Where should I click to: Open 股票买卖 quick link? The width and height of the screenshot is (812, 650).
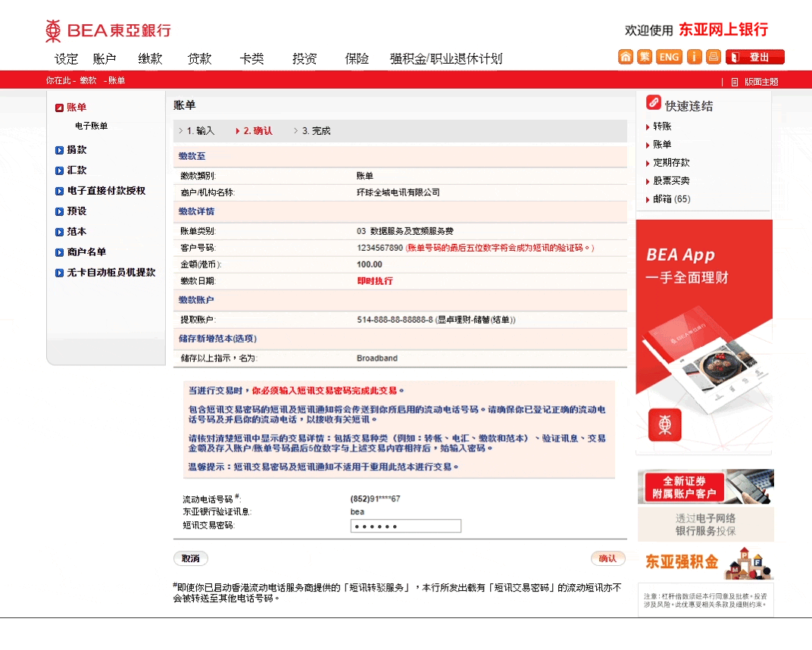[x=671, y=181]
